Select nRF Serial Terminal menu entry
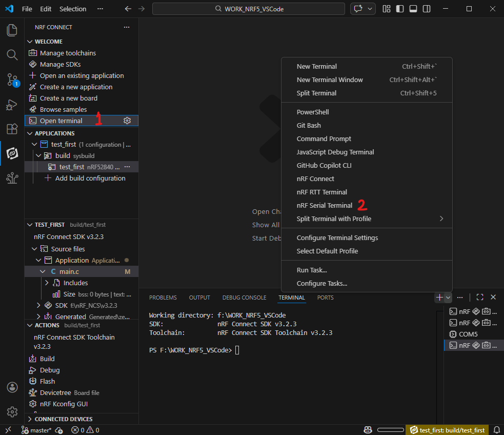The image size is (504, 435). [x=367, y=205]
